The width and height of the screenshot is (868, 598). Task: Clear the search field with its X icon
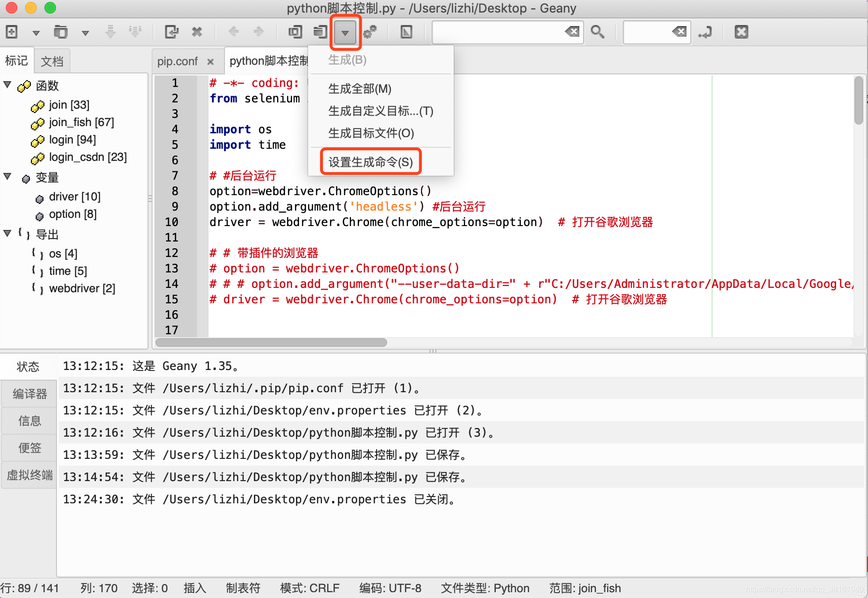(x=572, y=32)
